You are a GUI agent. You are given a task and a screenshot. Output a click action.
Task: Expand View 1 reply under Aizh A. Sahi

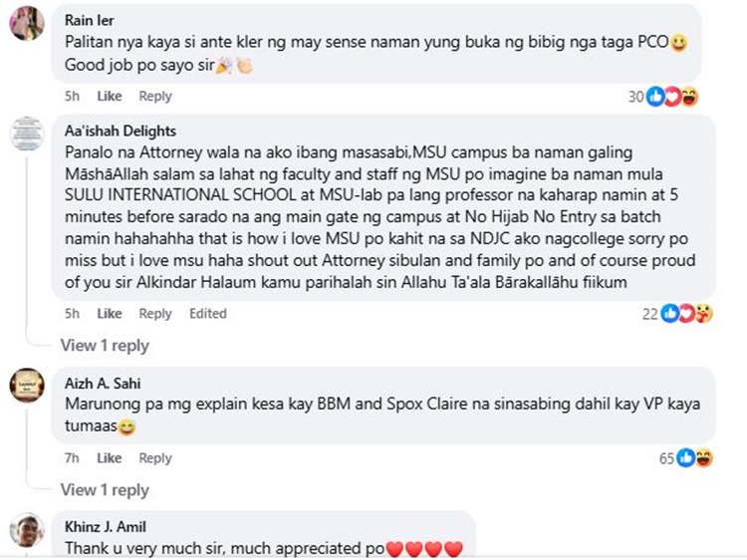click(x=105, y=489)
